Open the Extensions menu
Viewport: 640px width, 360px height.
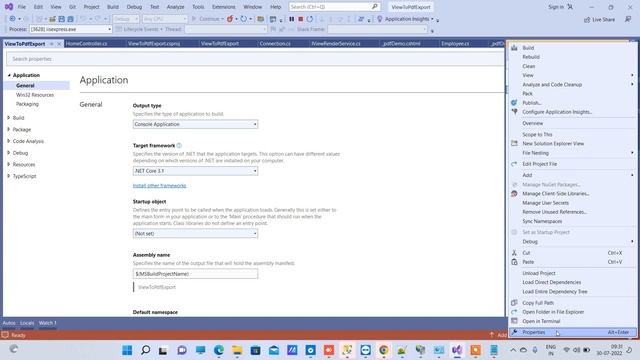coord(224,7)
